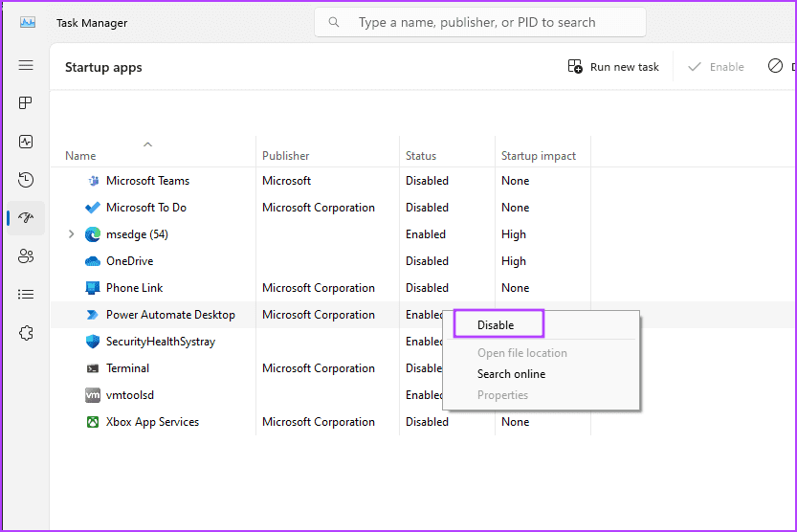The width and height of the screenshot is (797, 532).
Task: Select the OneDrive row name
Action: coord(129,261)
